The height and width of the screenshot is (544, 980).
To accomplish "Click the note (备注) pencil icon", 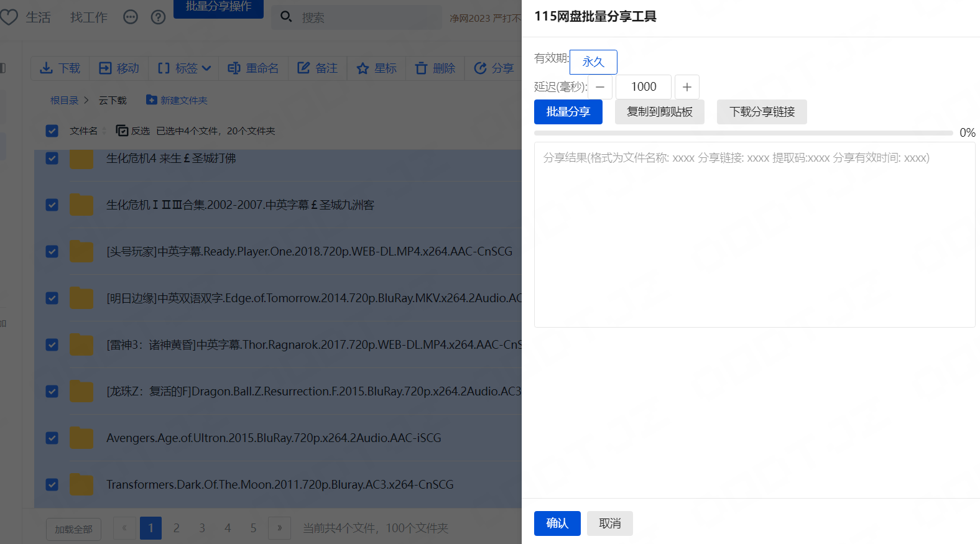I will coord(303,68).
